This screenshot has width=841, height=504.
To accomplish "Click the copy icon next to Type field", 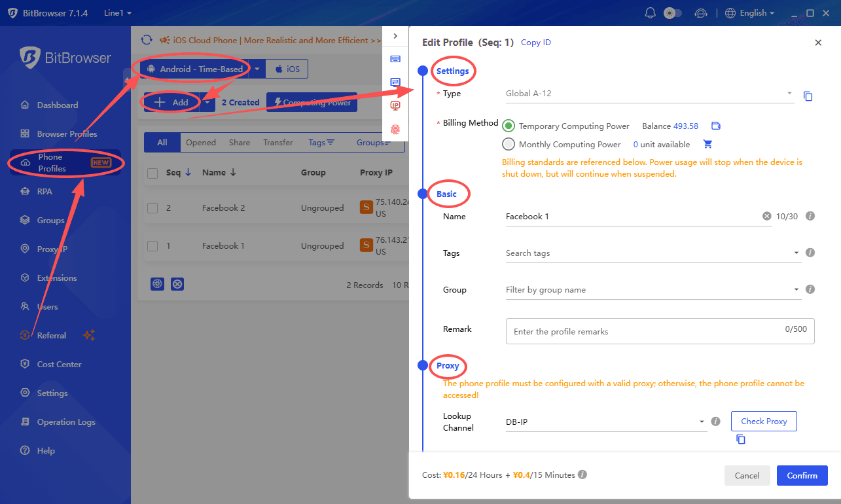I will (x=808, y=96).
